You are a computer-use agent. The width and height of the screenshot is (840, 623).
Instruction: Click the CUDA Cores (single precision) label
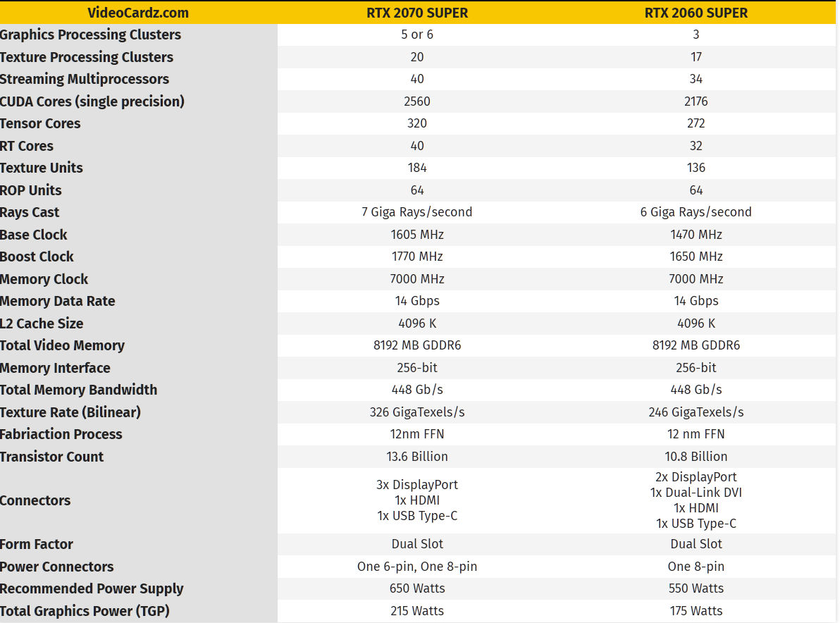click(x=92, y=101)
